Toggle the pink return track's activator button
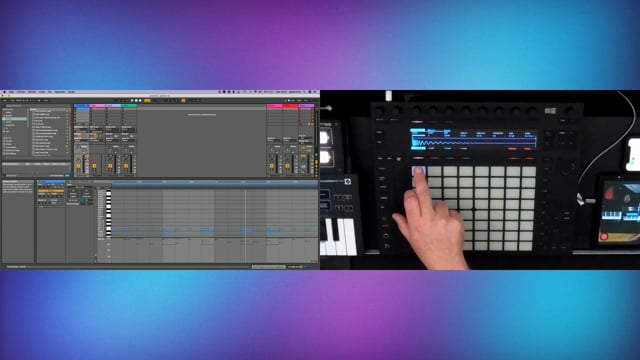This screenshot has height=360, width=640. (271, 166)
